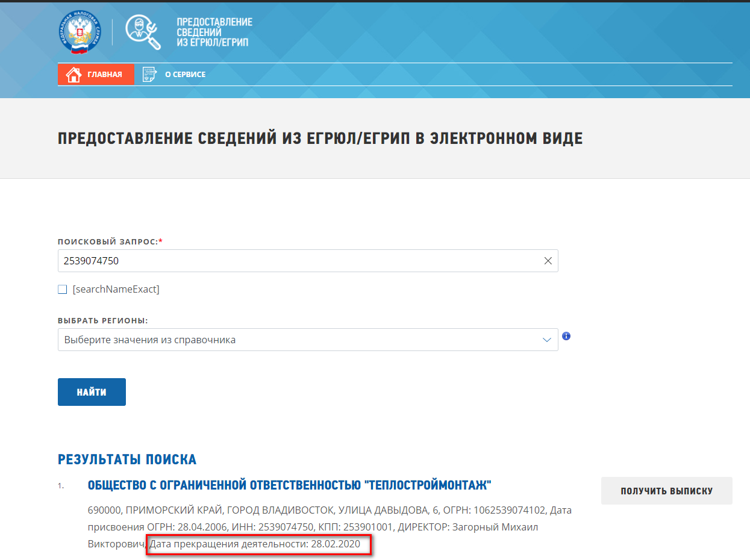Image resolution: width=750 pixels, height=560 pixels.
Task: Click the [searchNameExact] checkbox label text
Action: pos(116,290)
